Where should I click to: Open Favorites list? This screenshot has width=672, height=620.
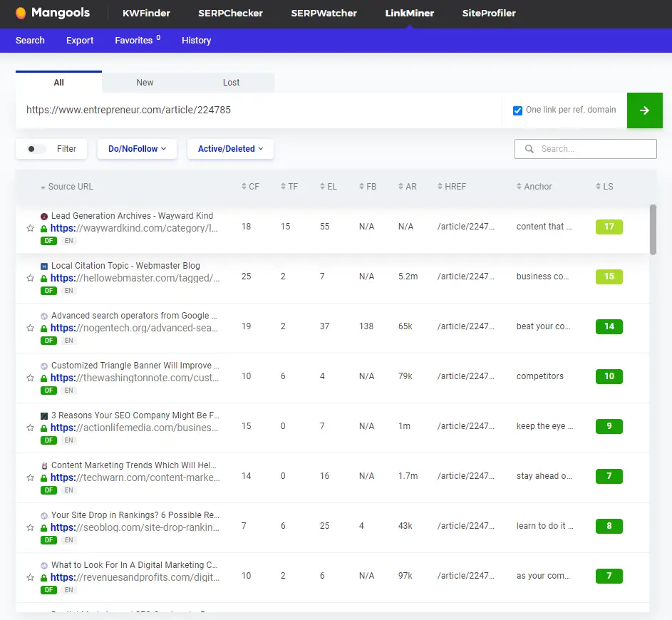pyautogui.click(x=138, y=41)
